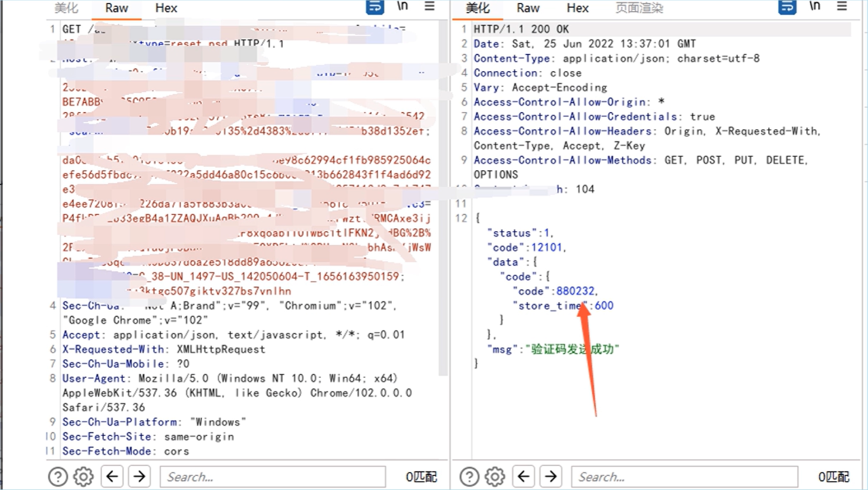Go to next match in request panel
Screen dimensions: 868x490
(139, 477)
